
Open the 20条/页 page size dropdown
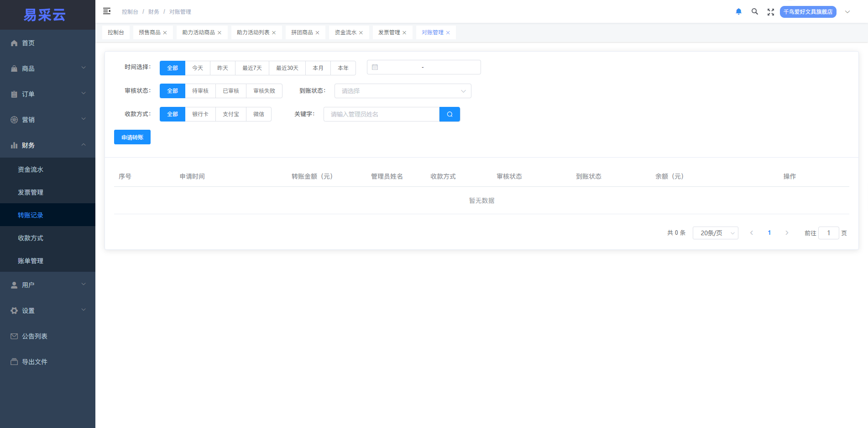(x=715, y=232)
